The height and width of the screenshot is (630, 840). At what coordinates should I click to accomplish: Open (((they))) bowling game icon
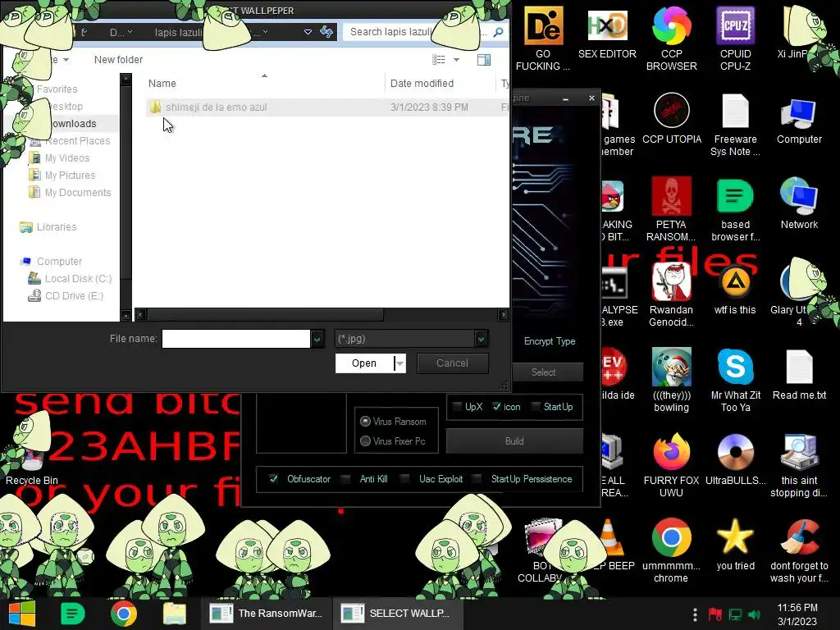pyautogui.click(x=671, y=380)
